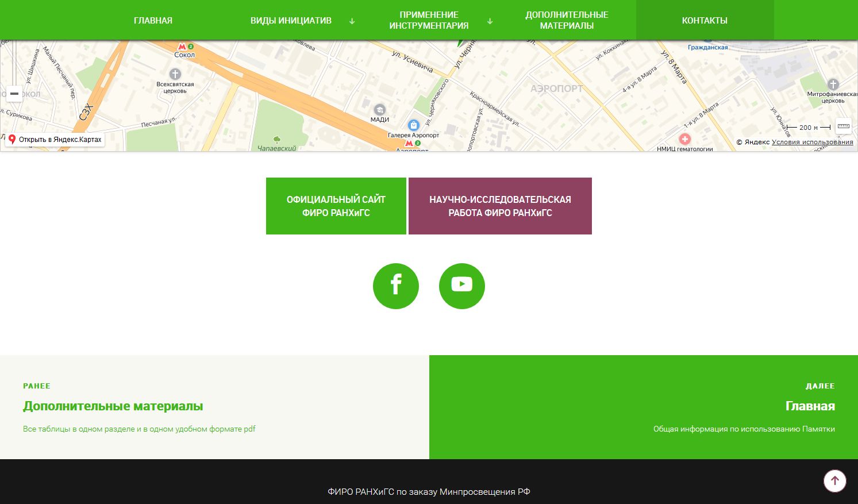The width and height of the screenshot is (858, 504).
Task: Select the Контакты navigation item
Action: click(705, 21)
